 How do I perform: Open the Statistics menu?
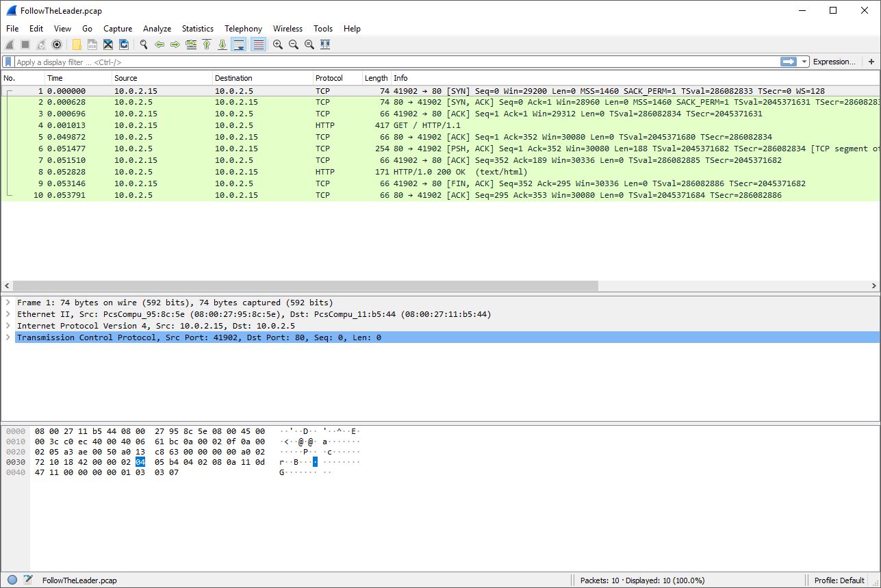pos(197,29)
